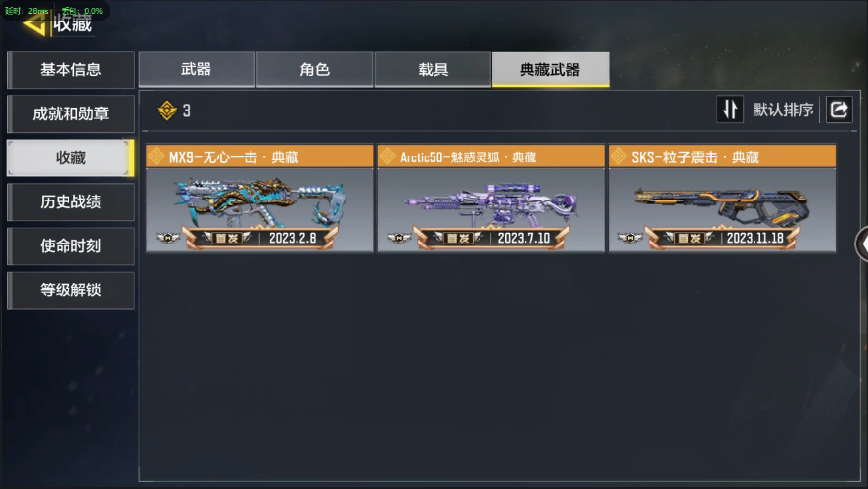
Task: Open 成就和勋章 in the sidebar
Action: tap(70, 114)
